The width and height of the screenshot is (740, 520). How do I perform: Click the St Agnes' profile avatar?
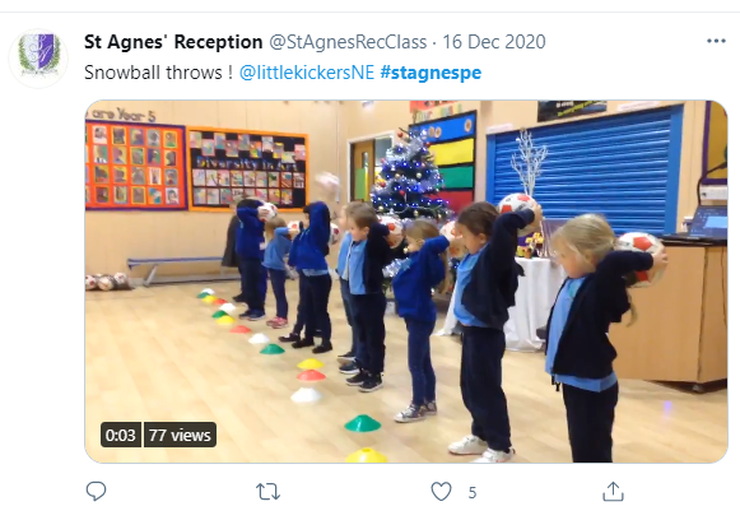[x=39, y=58]
